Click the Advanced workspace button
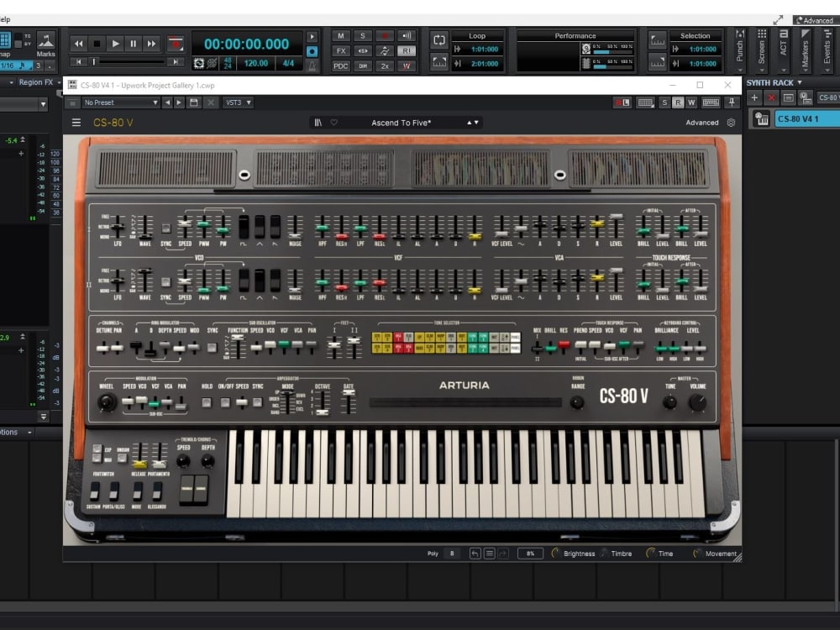The image size is (840, 630). (816, 20)
